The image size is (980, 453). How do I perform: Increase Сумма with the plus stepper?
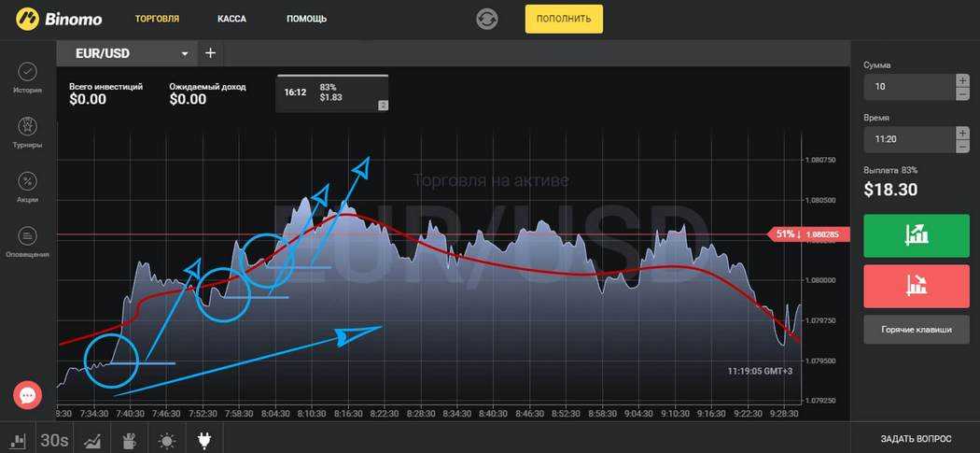[962, 81]
